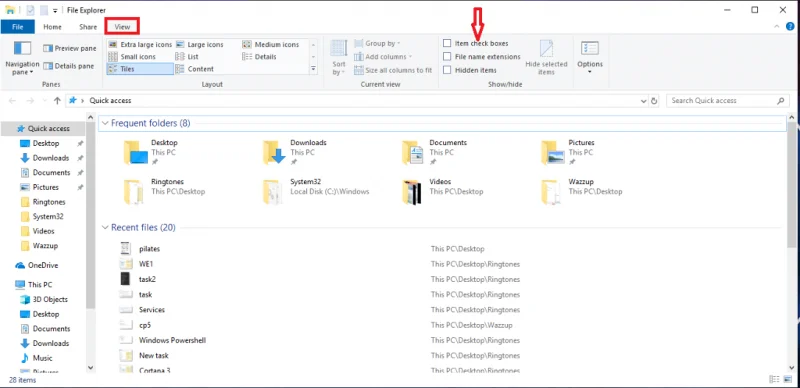Open the pilates recent file

149,249
